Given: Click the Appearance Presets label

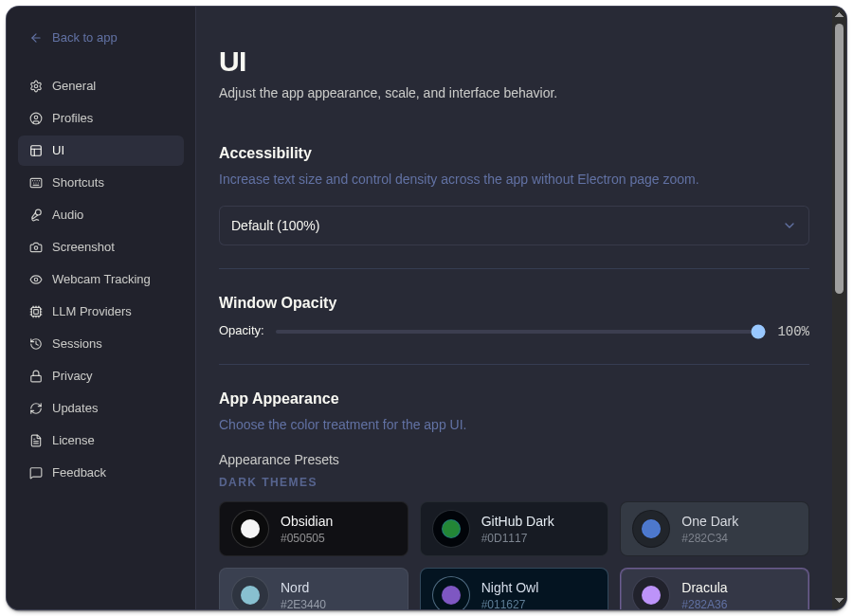Looking at the screenshot, I should pos(279,460).
